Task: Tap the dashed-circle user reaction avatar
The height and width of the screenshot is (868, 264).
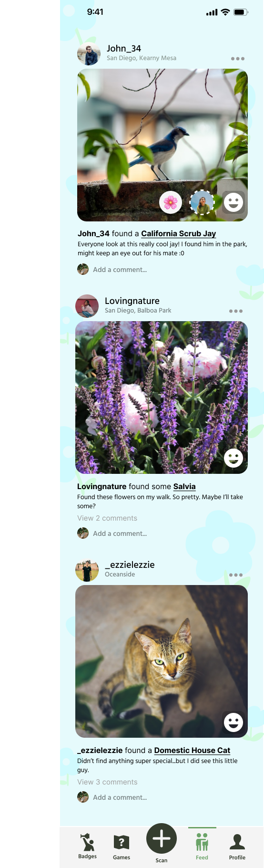Action: pyautogui.click(x=202, y=202)
